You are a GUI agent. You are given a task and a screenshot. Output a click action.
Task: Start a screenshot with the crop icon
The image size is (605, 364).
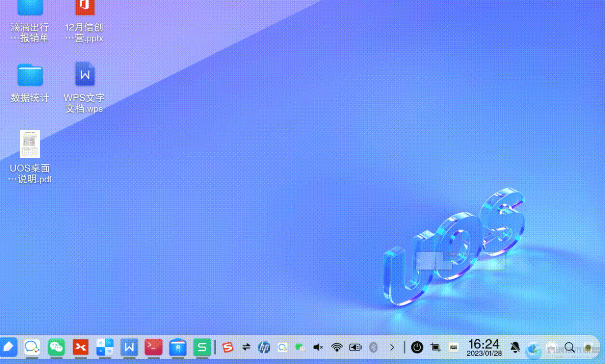click(x=436, y=347)
